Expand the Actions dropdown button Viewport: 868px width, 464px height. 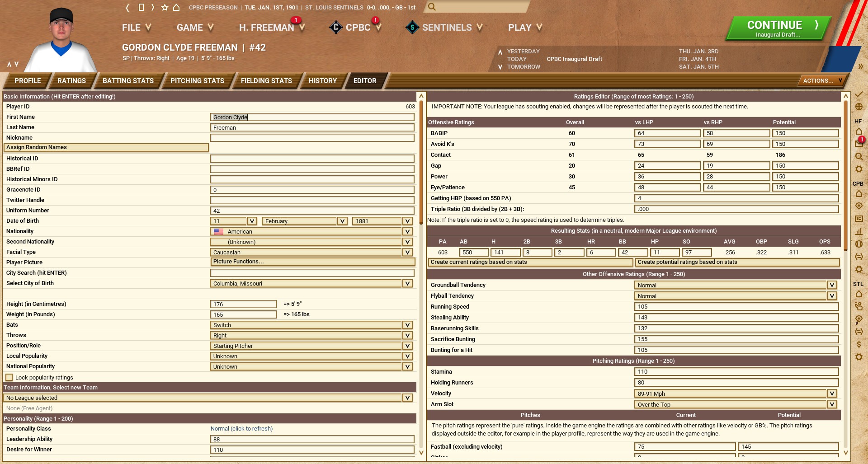coord(822,80)
